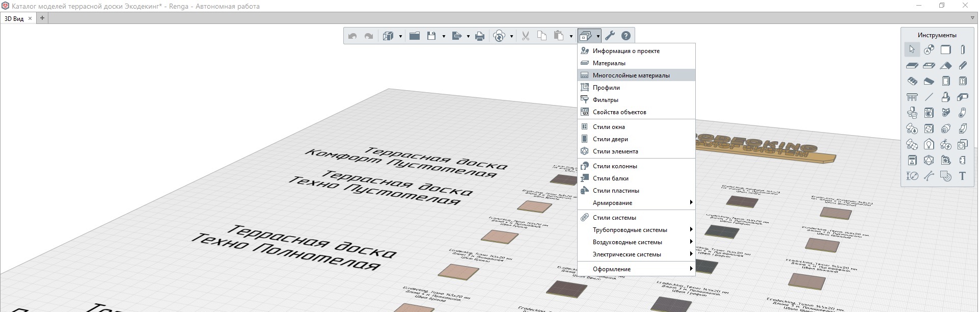Select the washing machine equipment tool
This screenshot has width=980, height=312.
(929, 113)
